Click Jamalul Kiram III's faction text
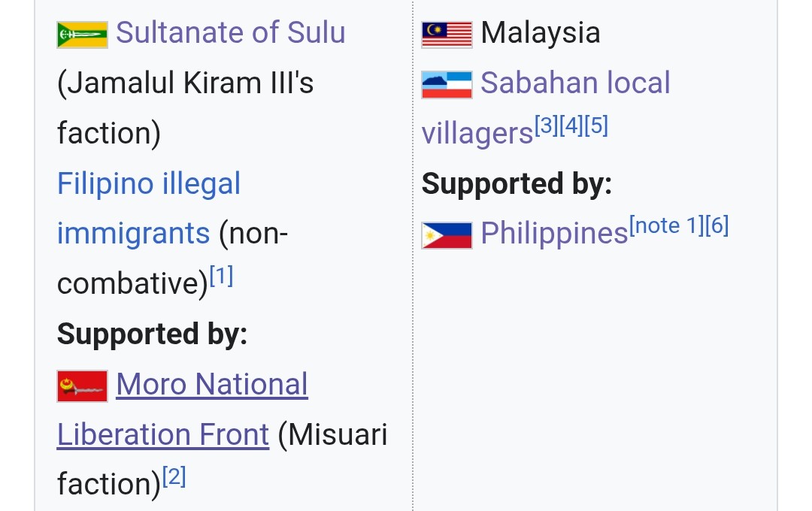The height and width of the screenshot is (511, 812). coord(186,107)
